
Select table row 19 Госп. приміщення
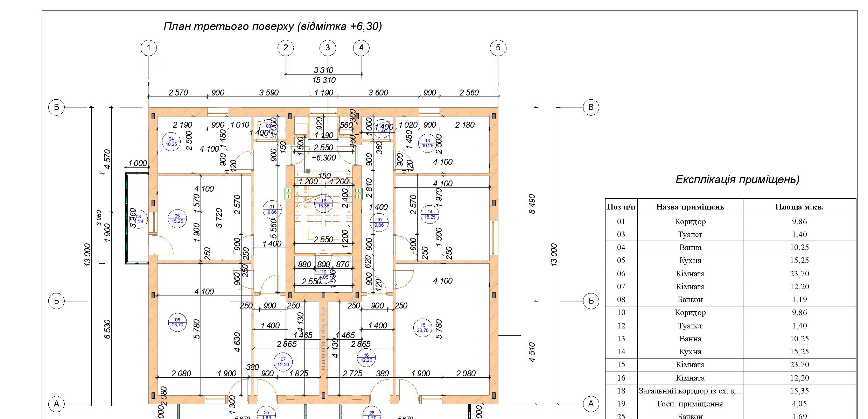[690, 404]
